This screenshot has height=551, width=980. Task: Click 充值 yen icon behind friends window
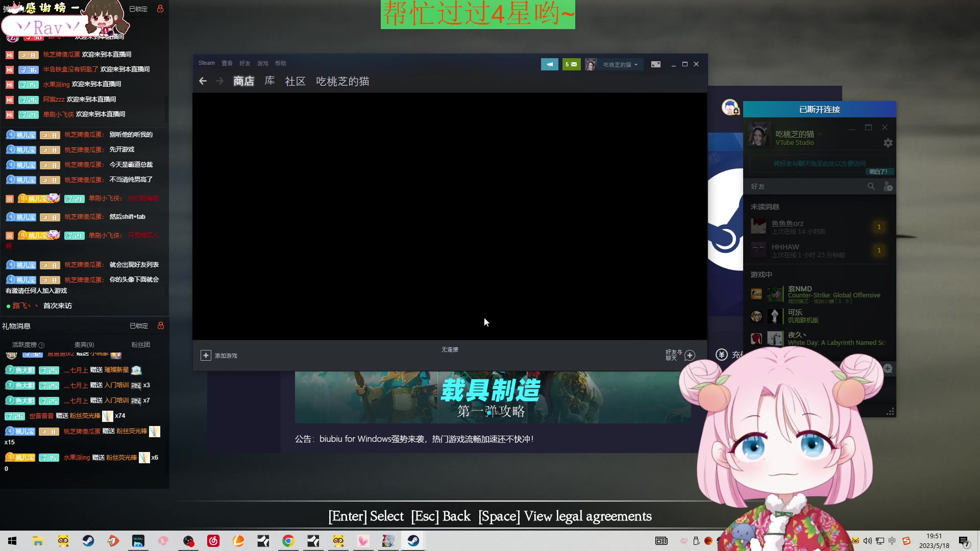pyautogui.click(x=721, y=355)
